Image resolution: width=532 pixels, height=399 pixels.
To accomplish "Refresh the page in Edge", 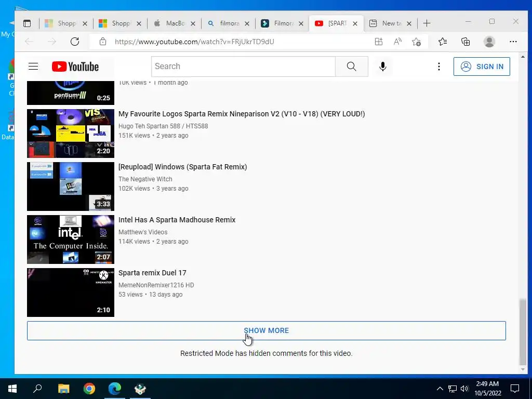I will (75, 42).
